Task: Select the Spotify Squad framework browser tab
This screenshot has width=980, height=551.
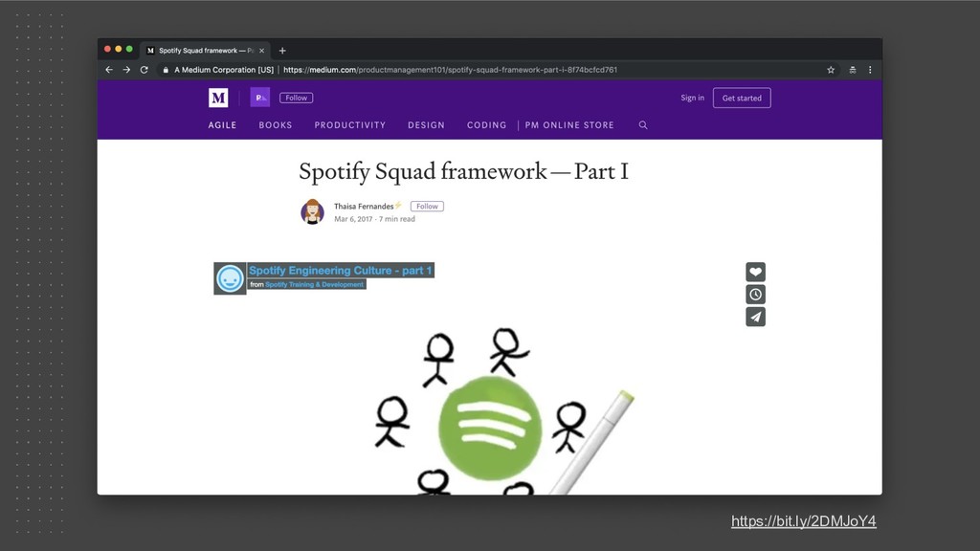Action: (x=205, y=51)
